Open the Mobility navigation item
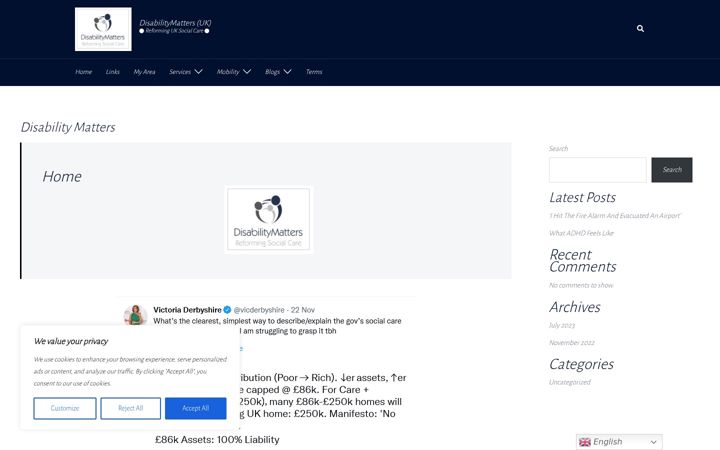This screenshot has height=450, width=720. [228, 72]
